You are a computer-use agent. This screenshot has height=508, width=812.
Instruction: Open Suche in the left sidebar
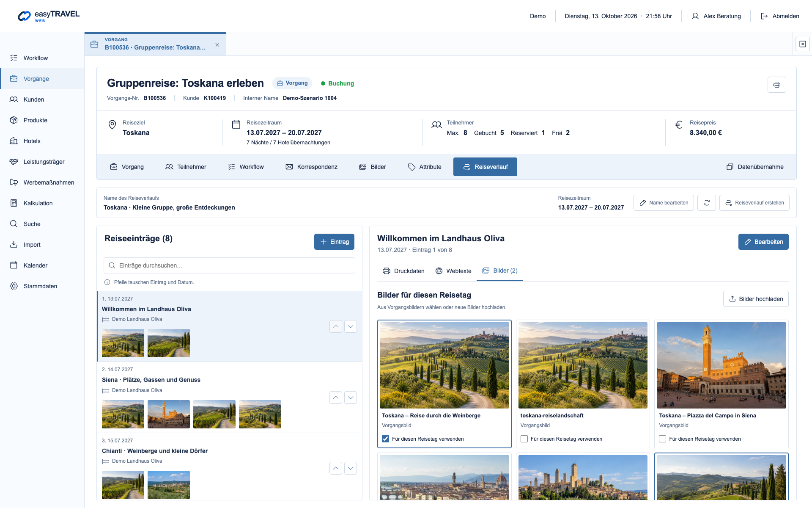[42, 224]
